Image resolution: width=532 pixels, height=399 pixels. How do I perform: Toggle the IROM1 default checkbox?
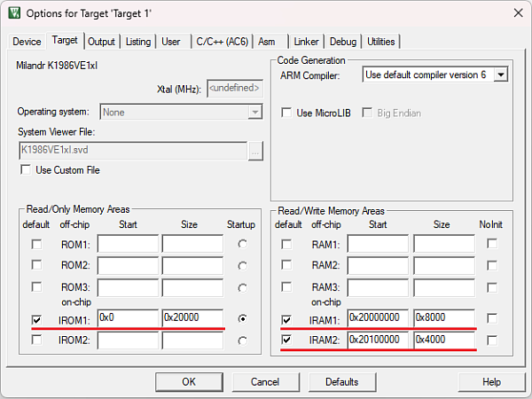pyautogui.click(x=36, y=318)
